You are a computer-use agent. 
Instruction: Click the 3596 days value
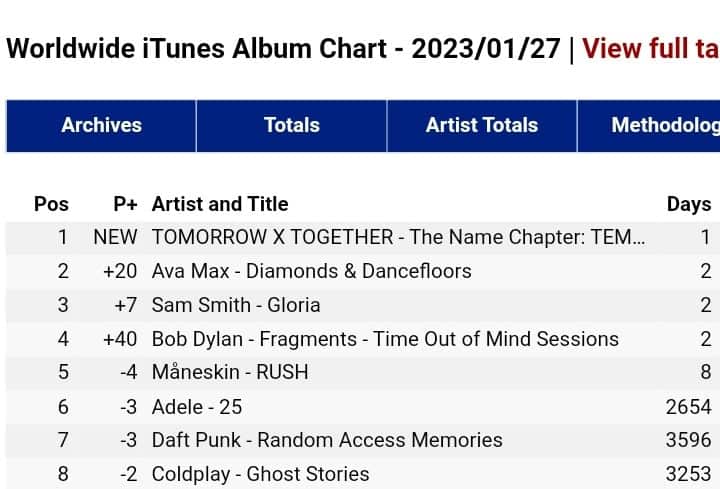coord(689,440)
